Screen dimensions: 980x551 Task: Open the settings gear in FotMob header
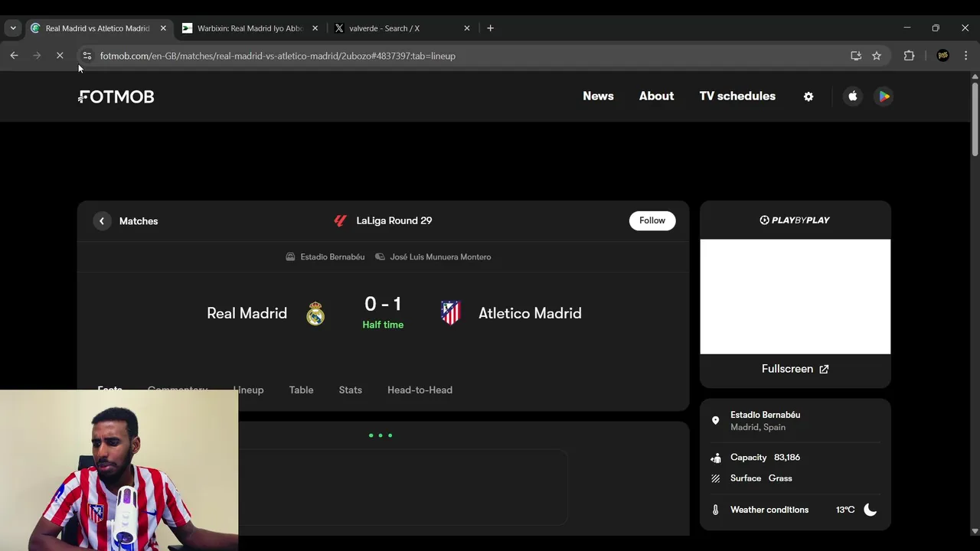pyautogui.click(x=808, y=96)
